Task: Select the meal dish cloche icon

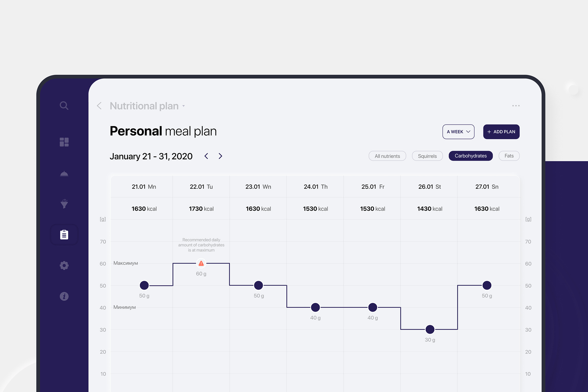Action: (64, 173)
